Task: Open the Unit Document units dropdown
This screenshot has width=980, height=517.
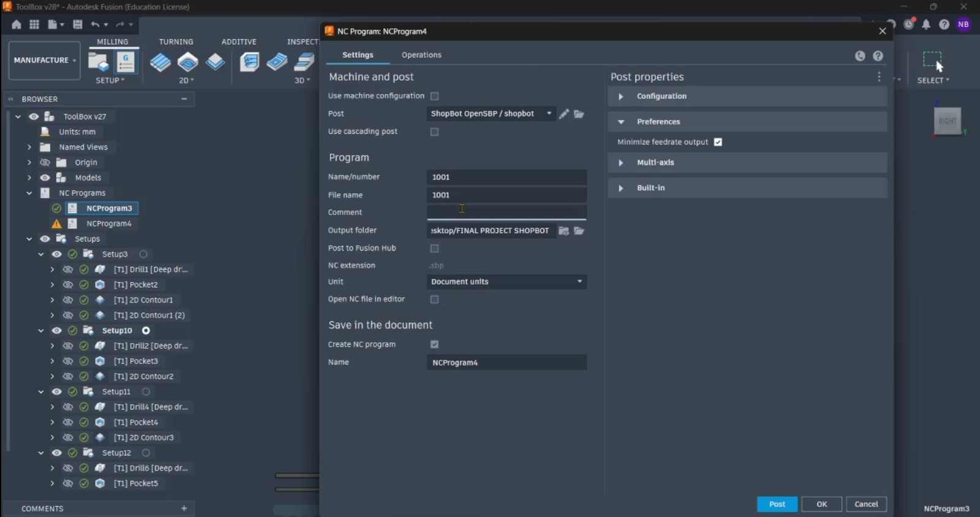Action: coord(507,282)
